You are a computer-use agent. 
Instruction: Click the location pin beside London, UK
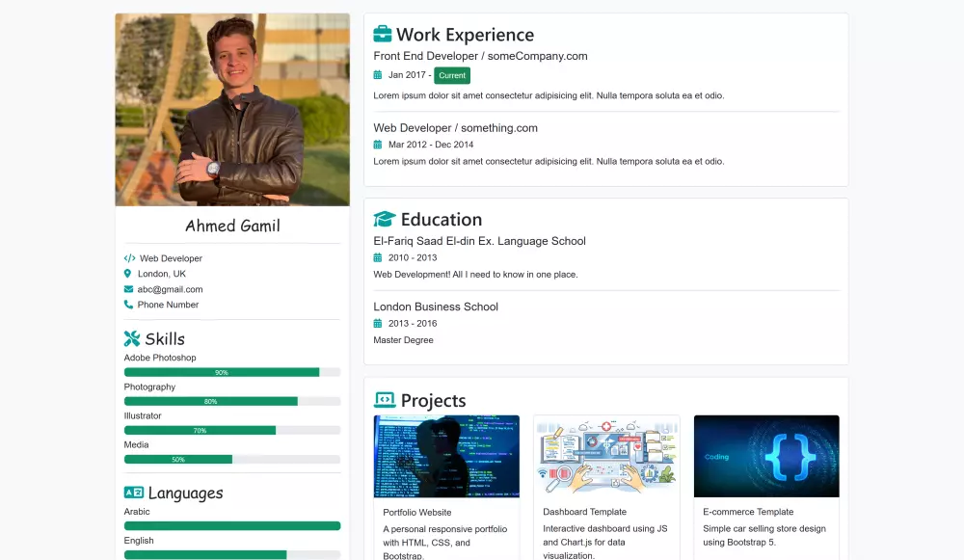click(x=128, y=273)
